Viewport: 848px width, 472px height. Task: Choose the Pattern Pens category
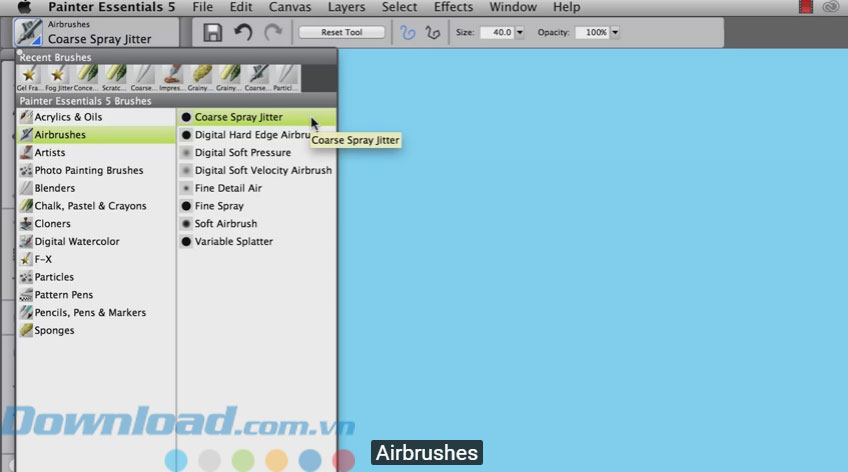[x=96, y=295]
